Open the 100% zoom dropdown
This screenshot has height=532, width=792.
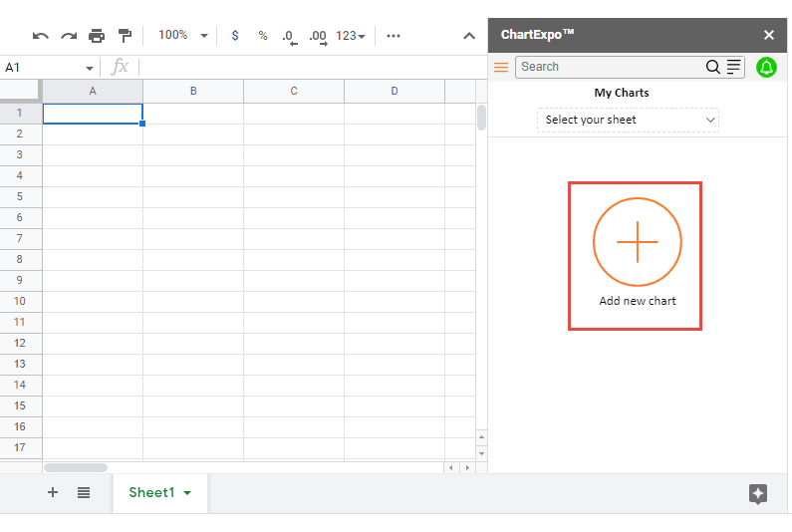point(183,35)
